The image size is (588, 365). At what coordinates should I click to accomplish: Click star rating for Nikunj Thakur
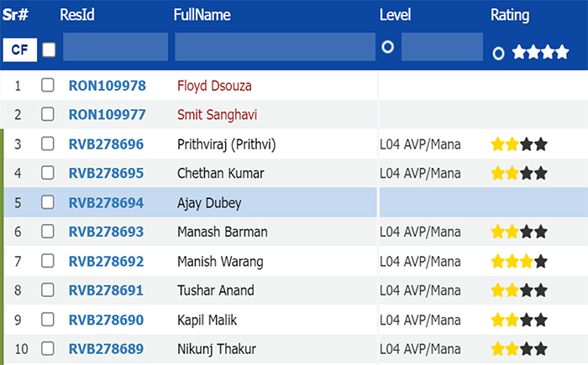(x=519, y=349)
